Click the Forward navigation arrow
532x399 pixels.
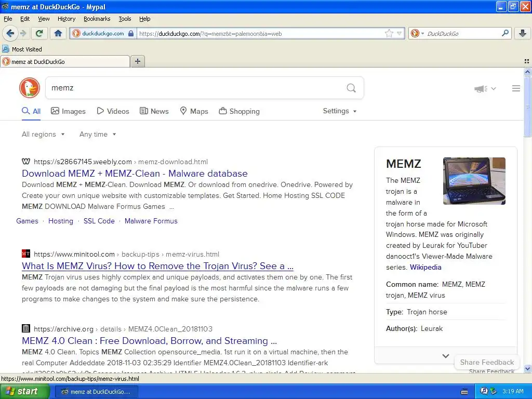tap(23, 33)
